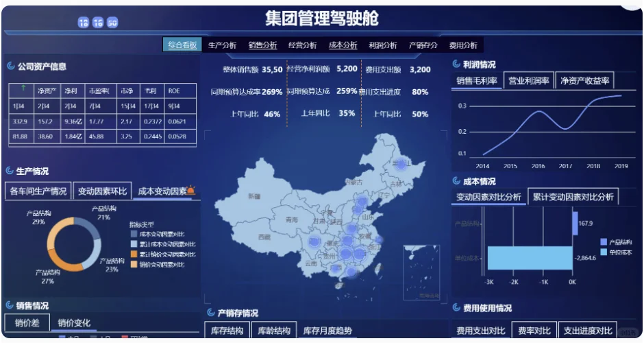Image resolution: width=644 pixels, height=343 pixels.
Task: Click the South China Sea inset map
Action: click(421, 272)
